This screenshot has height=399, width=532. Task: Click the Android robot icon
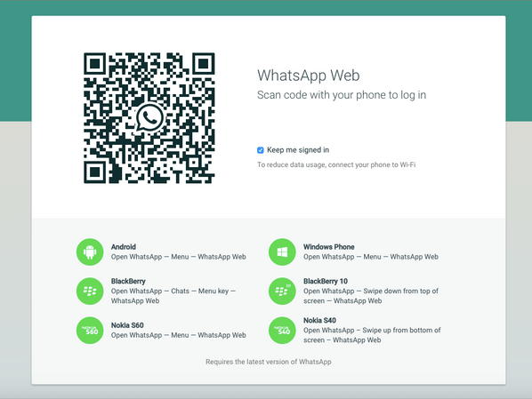90,251
